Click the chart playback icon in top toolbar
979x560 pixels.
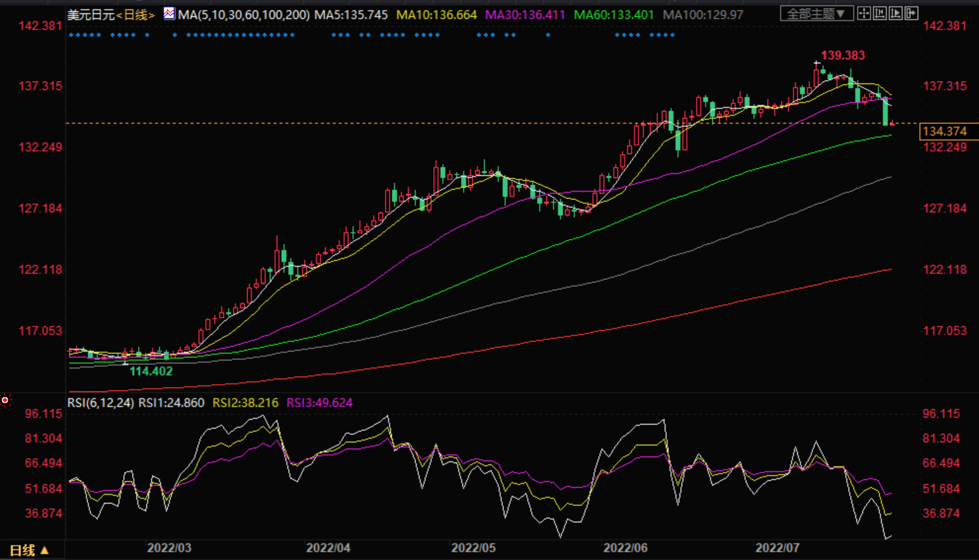(895, 13)
